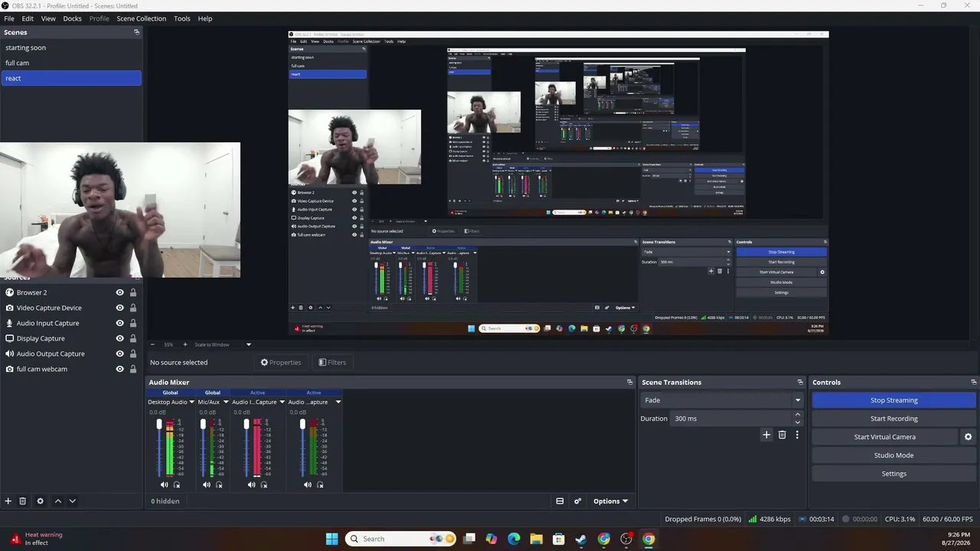The width and height of the screenshot is (980, 551).
Task: Open transition more-options three dots
Action: point(797,435)
